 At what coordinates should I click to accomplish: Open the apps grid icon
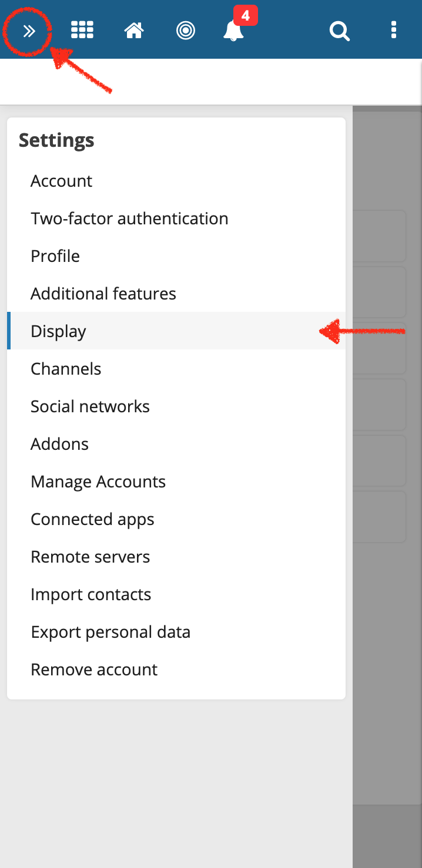click(82, 30)
